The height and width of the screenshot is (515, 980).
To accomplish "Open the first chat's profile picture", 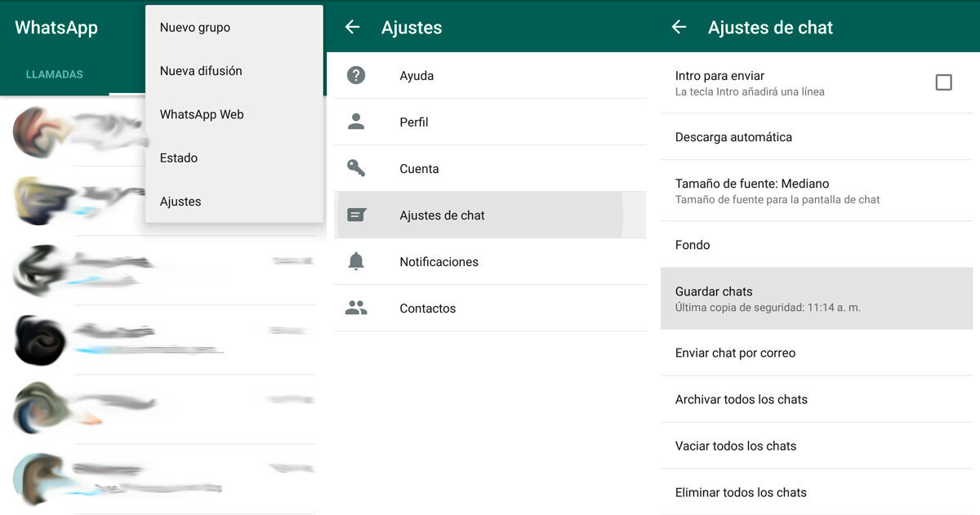I will pos(38,131).
